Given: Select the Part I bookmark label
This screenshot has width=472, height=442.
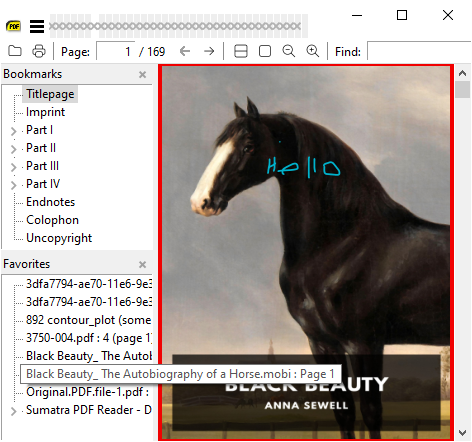Looking at the screenshot, I should (x=39, y=130).
